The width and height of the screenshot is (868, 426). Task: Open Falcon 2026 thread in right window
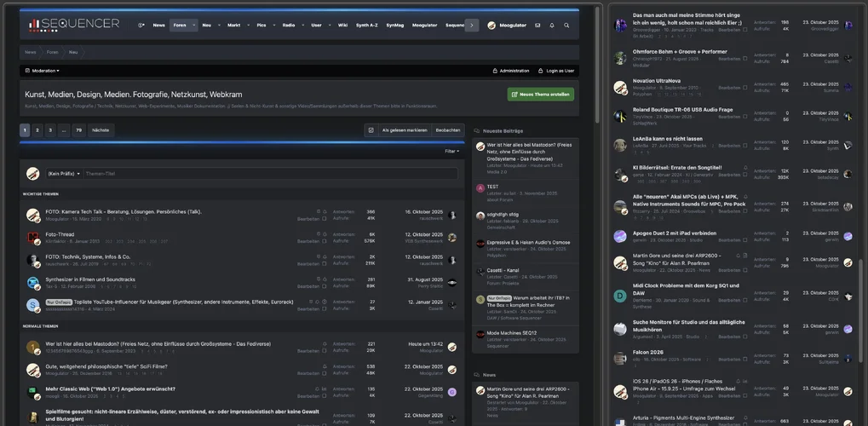[x=647, y=353]
